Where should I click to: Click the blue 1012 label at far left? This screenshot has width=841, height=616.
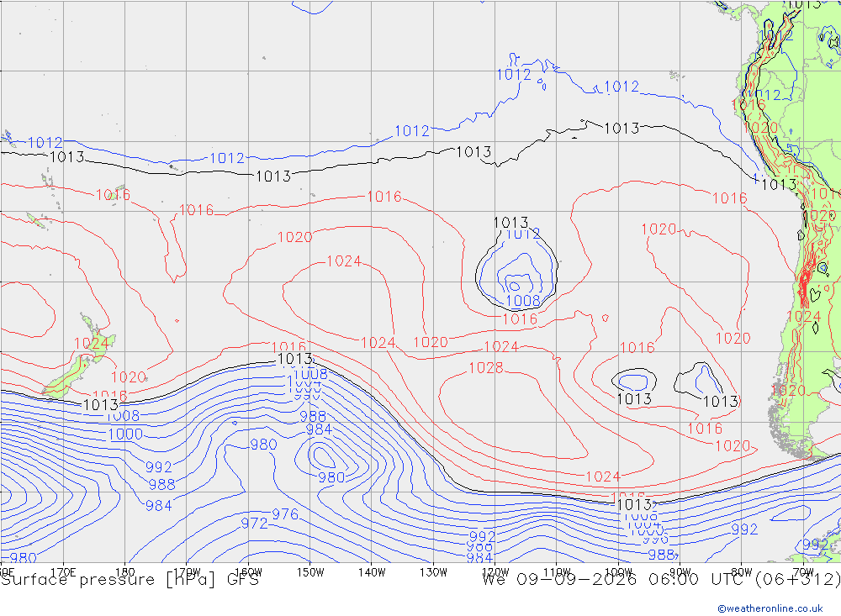pos(45,143)
